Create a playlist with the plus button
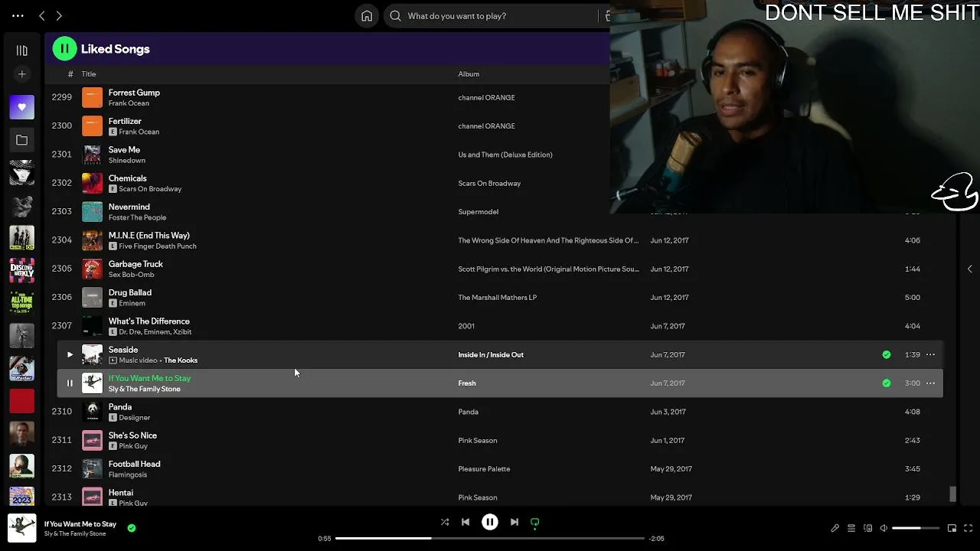Image resolution: width=980 pixels, height=551 pixels. coord(22,74)
